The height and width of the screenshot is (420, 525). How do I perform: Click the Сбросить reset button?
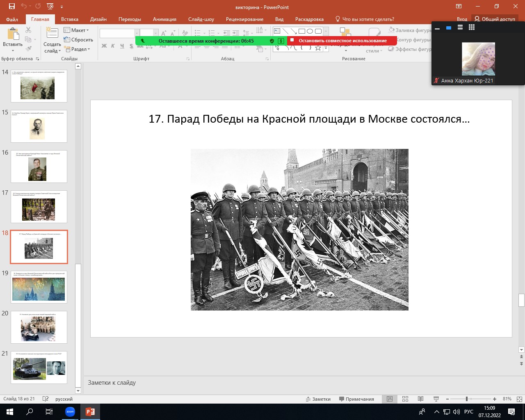point(79,40)
